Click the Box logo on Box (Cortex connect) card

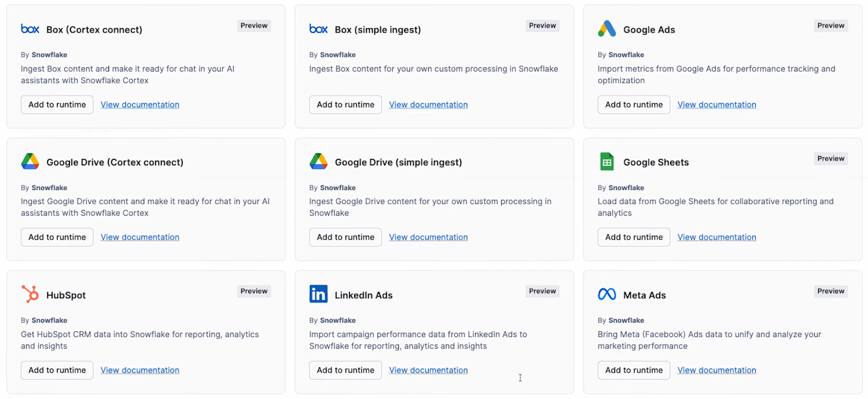[30, 29]
